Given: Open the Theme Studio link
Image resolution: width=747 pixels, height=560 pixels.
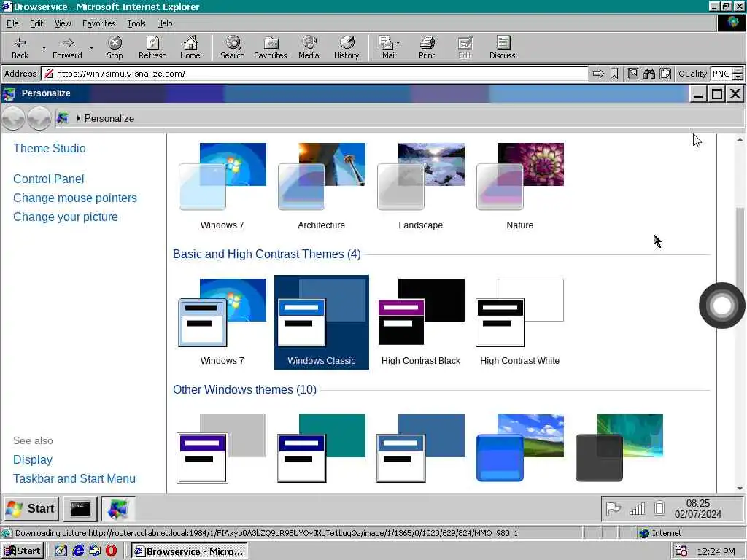Looking at the screenshot, I should click(x=50, y=148).
